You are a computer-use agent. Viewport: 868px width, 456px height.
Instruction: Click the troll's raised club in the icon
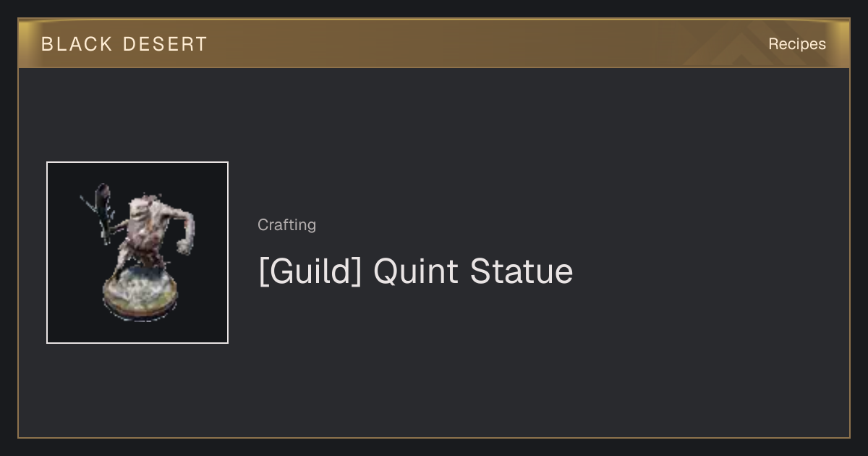99,210
